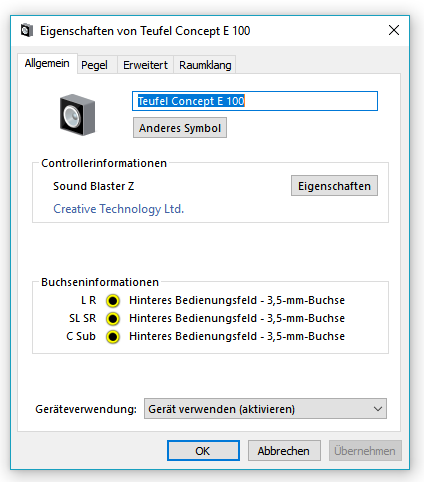Select the Allgemein tab
The image size is (424, 482).
tap(47, 63)
